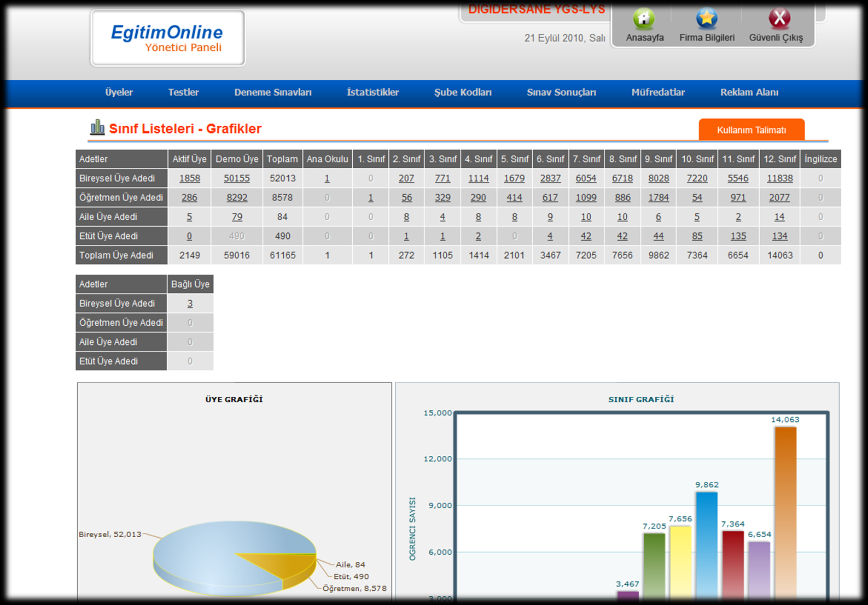Open the Testler menu
The width and height of the screenshot is (868, 605).
pyautogui.click(x=183, y=92)
